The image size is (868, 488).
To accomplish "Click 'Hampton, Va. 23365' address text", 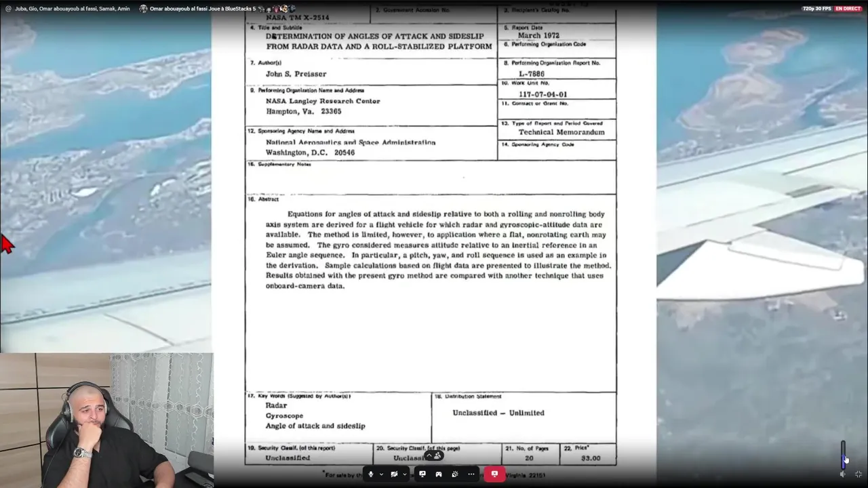I will [x=303, y=111].
